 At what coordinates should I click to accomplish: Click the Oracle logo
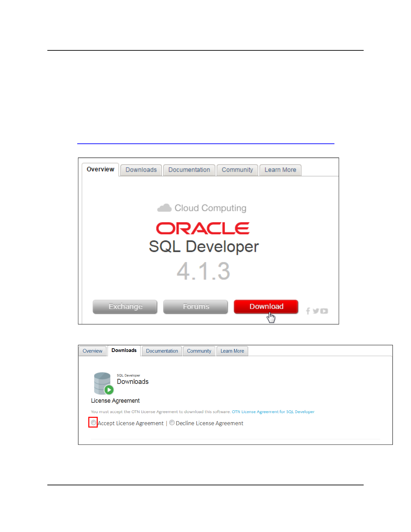203,228
